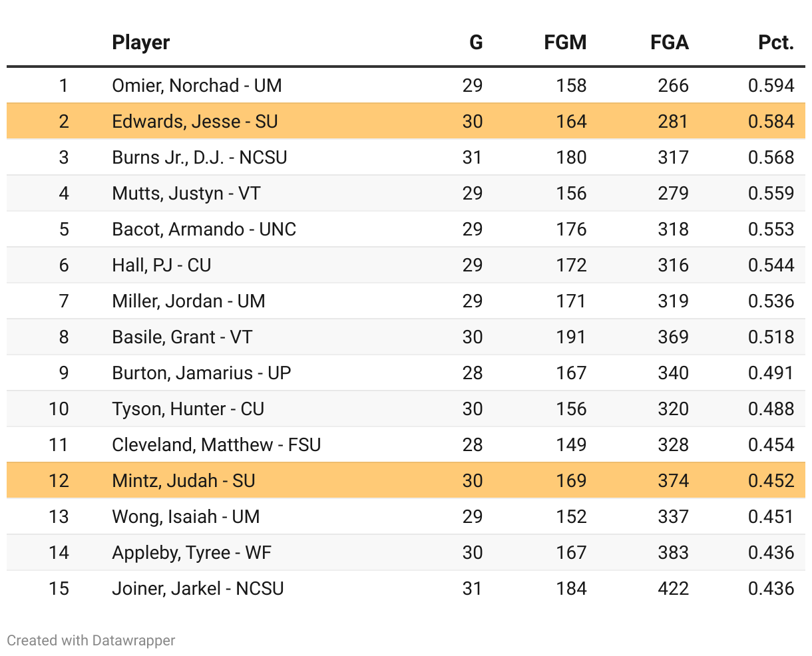This screenshot has height=656, width=812.
Task: Click the 191 FGM value
Action: pyautogui.click(x=571, y=337)
